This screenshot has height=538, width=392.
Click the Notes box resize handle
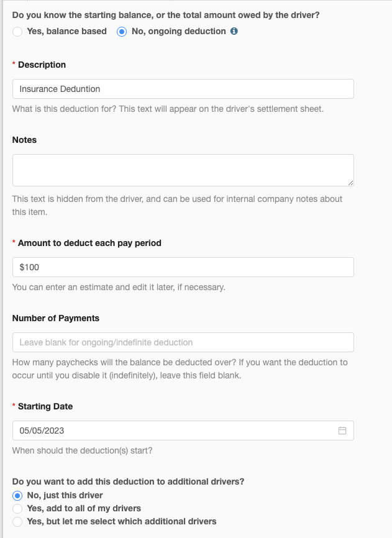(x=350, y=183)
